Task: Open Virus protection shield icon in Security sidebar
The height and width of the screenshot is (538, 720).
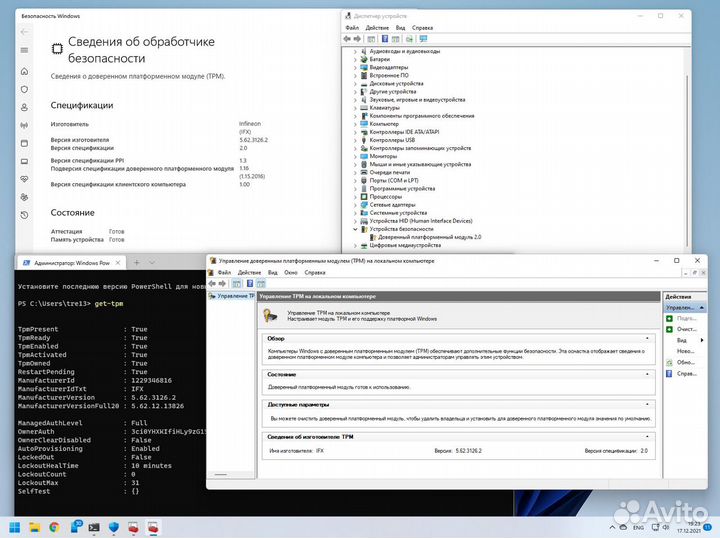Action: click(24, 89)
